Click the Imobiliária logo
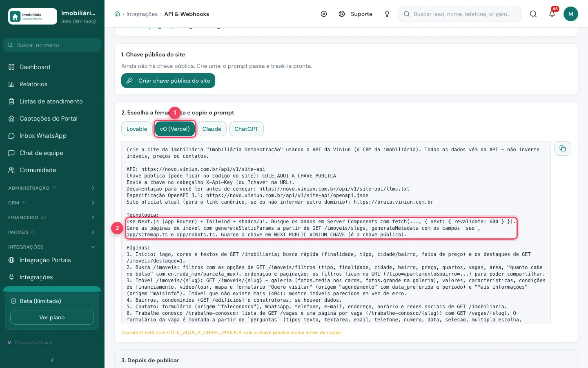The image size is (588, 368). (x=33, y=16)
